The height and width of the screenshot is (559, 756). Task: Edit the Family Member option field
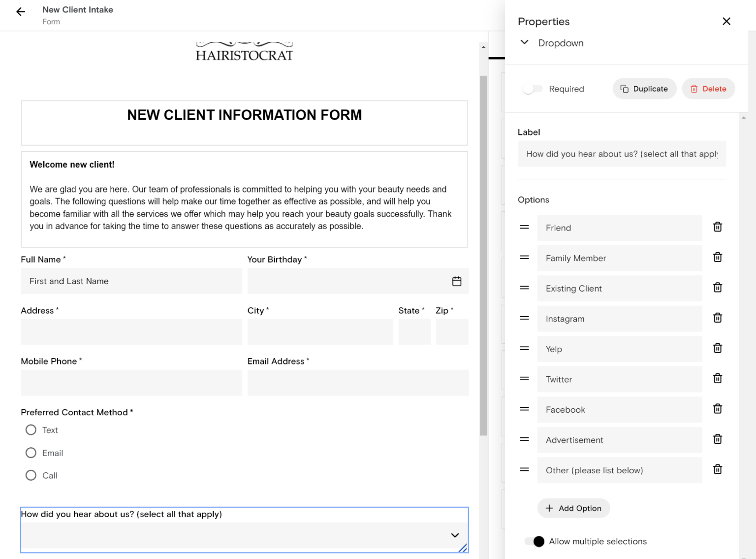620,258
